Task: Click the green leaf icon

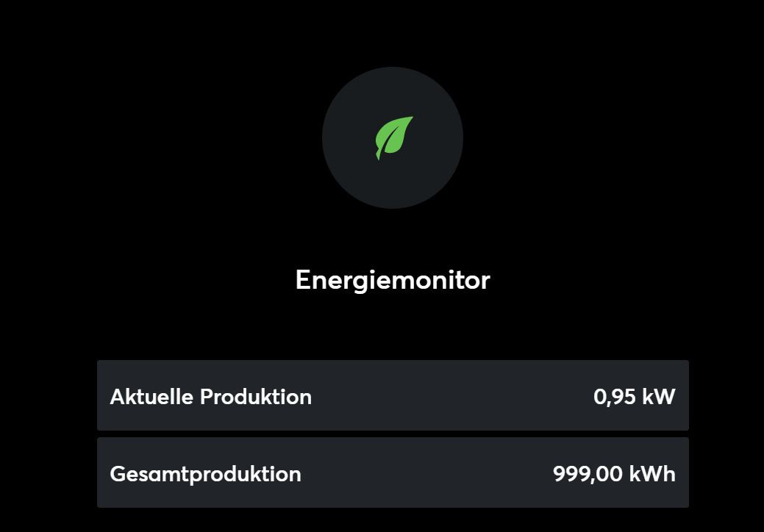Action: coord(395,136)
